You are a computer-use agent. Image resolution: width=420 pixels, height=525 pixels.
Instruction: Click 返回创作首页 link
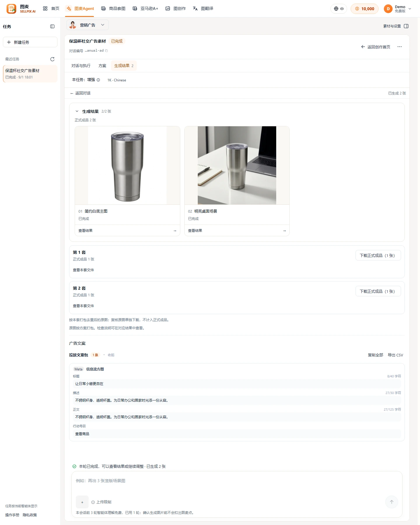376,47
